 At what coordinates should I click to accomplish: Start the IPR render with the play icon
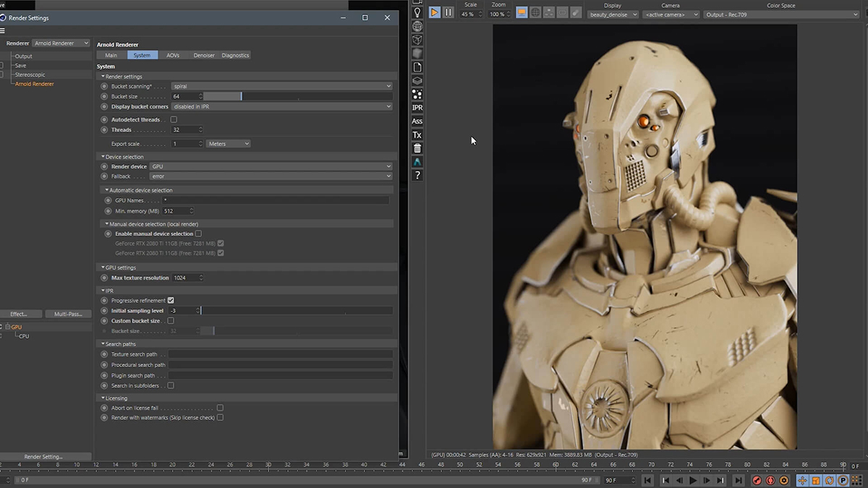click(x=434, y=12)
